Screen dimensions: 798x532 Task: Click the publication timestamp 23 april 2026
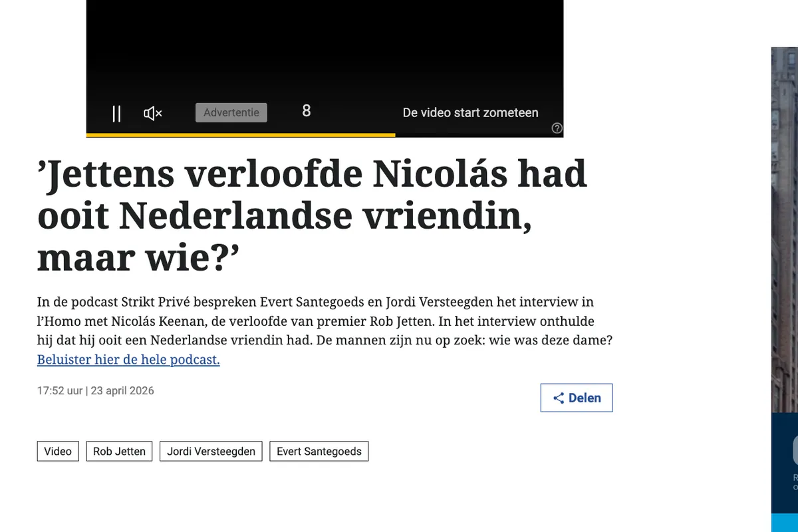click(x=122, y=390)
